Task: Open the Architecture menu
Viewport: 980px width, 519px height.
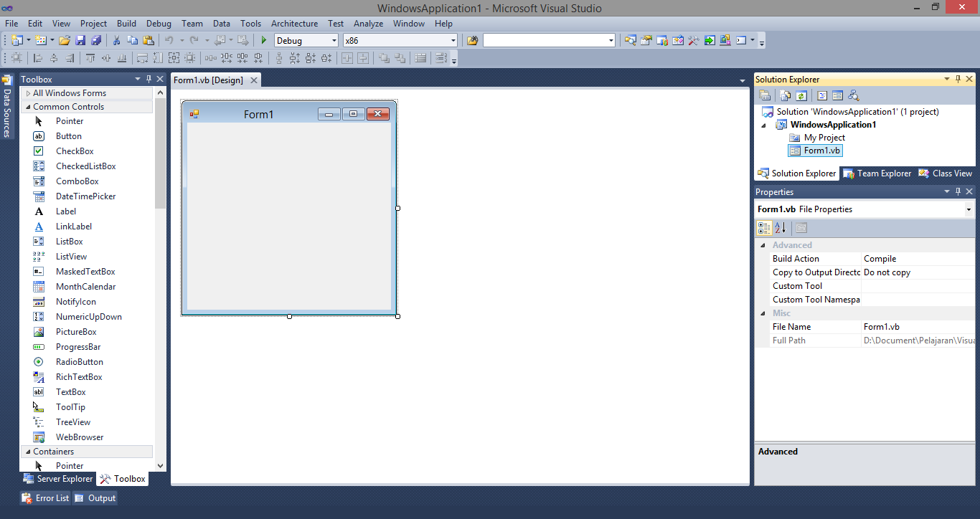Action: (294, 24)
